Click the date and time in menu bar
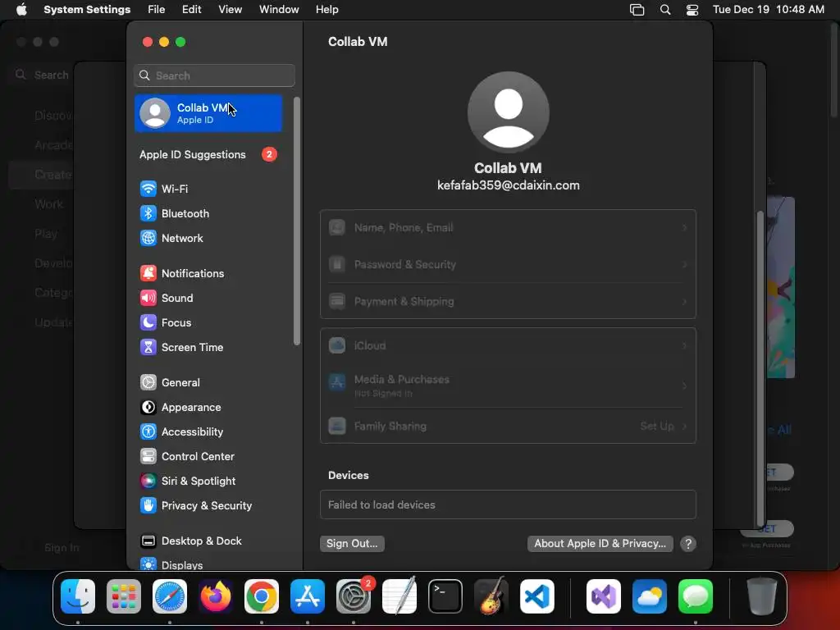 pyautogui.click(x=768, y=10)
